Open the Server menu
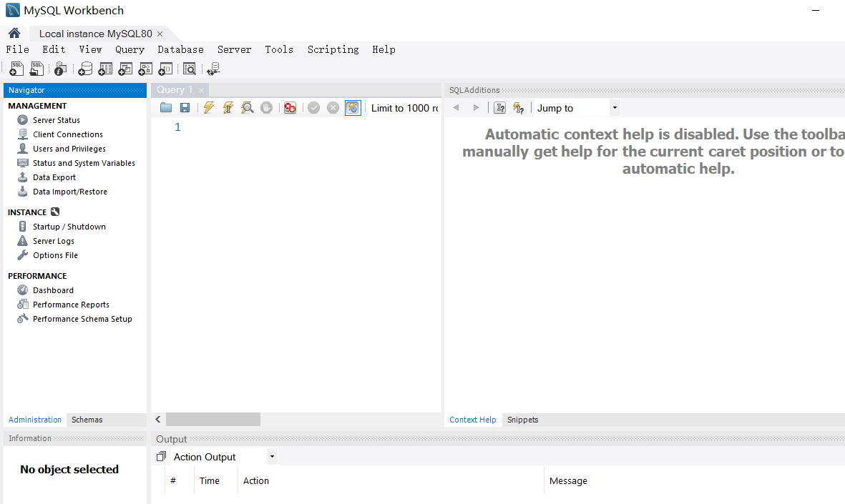Viewport: 845px width, 504px height. pyautogui.click(x=235, y=49)
